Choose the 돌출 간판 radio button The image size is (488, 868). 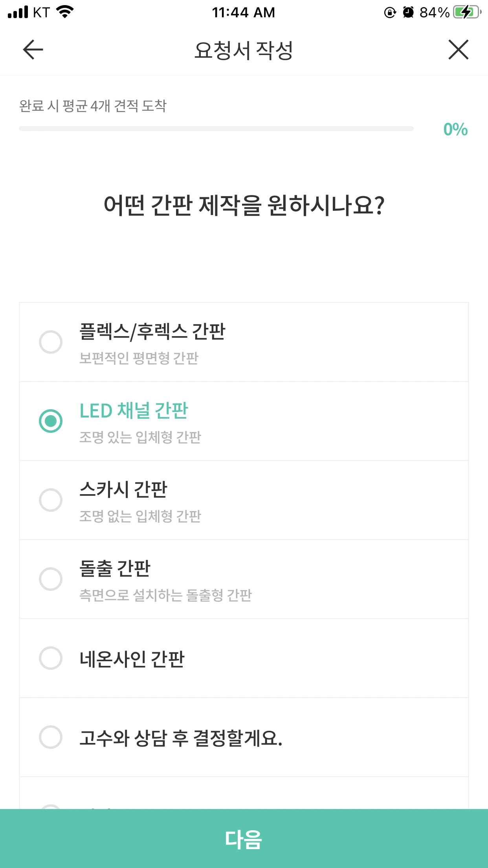point(51,579)
